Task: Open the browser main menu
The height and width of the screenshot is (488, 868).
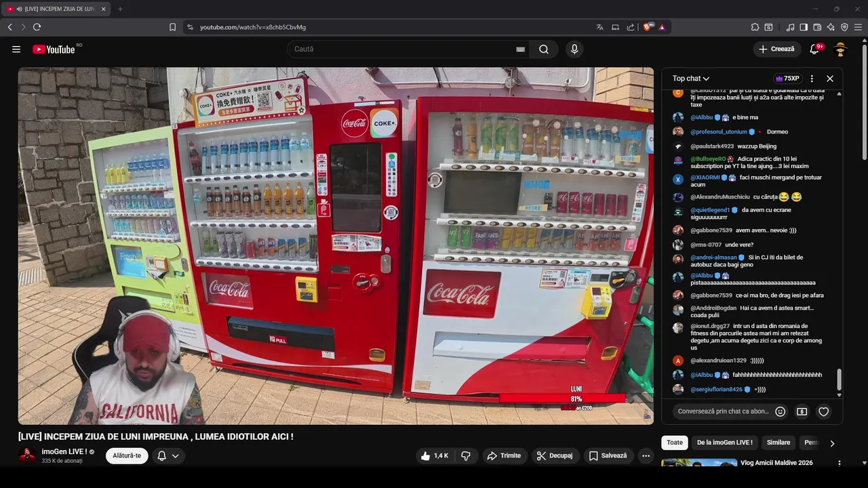Action: [859, 27]
